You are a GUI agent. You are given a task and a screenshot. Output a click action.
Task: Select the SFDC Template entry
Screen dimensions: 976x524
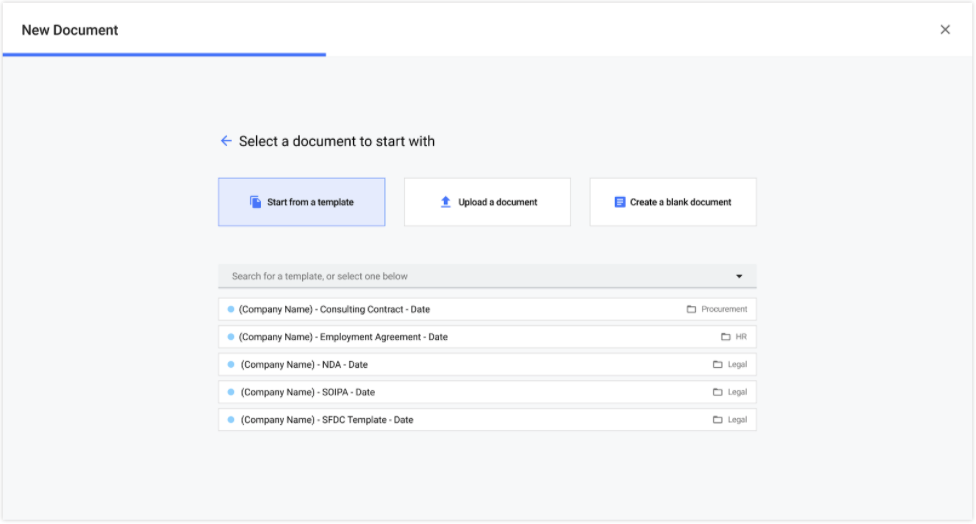326,420
